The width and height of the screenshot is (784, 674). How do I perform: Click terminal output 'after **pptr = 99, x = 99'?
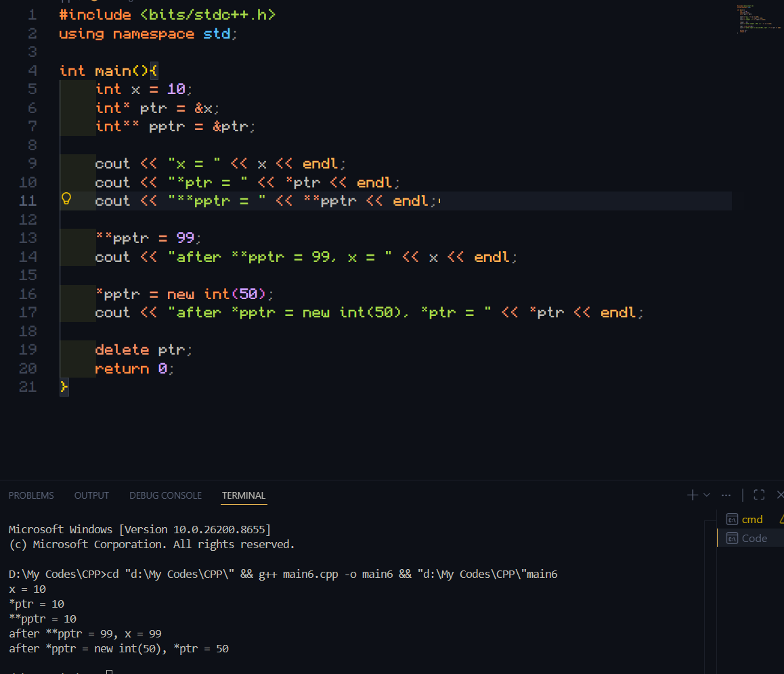[x=85, y=634]
